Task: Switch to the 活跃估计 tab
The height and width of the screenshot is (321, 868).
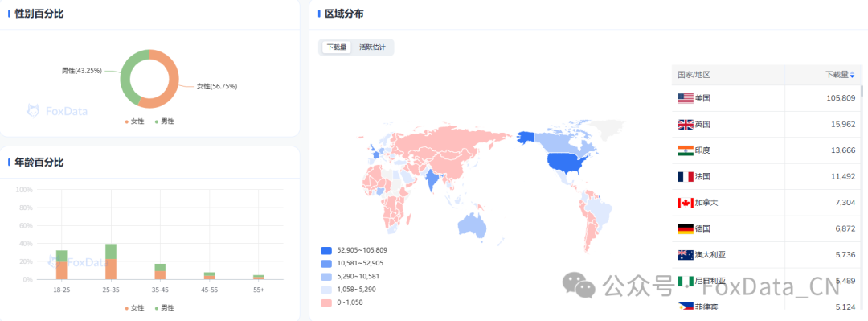Action: 372,47
